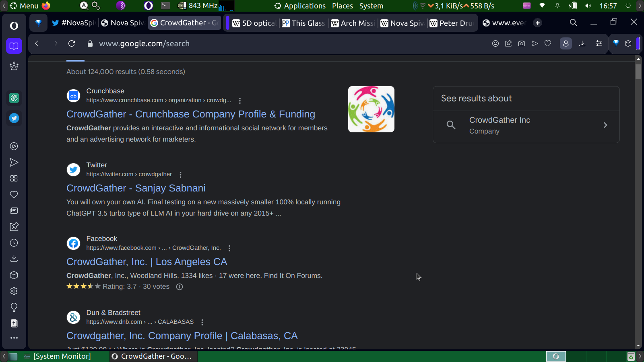Open the Player icon in the sidebar

(14, 146)
